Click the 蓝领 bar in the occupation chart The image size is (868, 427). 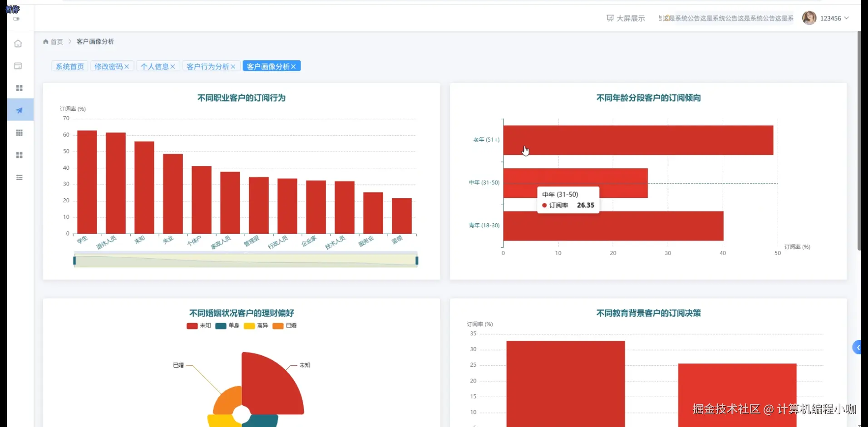pos(402,216)
